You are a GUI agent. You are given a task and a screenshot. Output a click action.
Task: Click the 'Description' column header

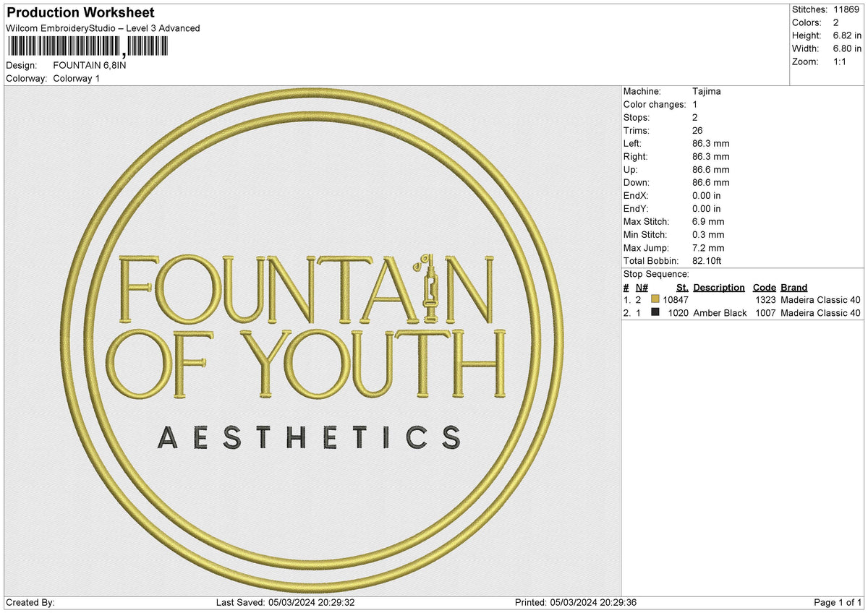pyautogui.click(x=719, y=287)
